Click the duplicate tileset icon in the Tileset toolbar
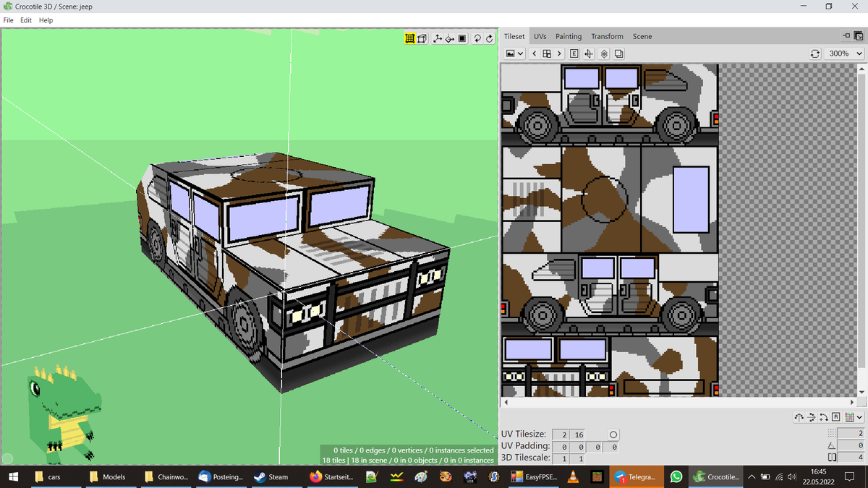 coord(618,53)
